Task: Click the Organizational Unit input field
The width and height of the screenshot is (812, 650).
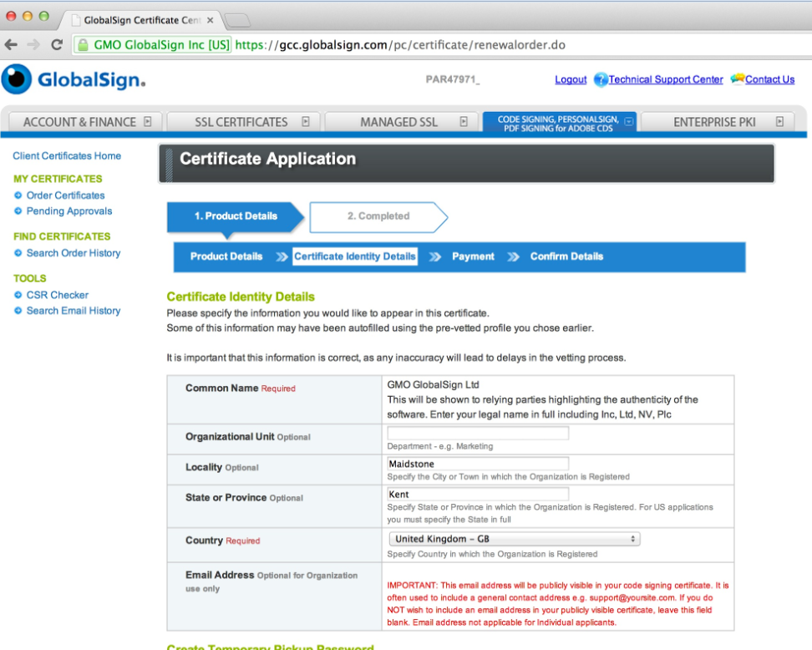Action: pos(478,433)
